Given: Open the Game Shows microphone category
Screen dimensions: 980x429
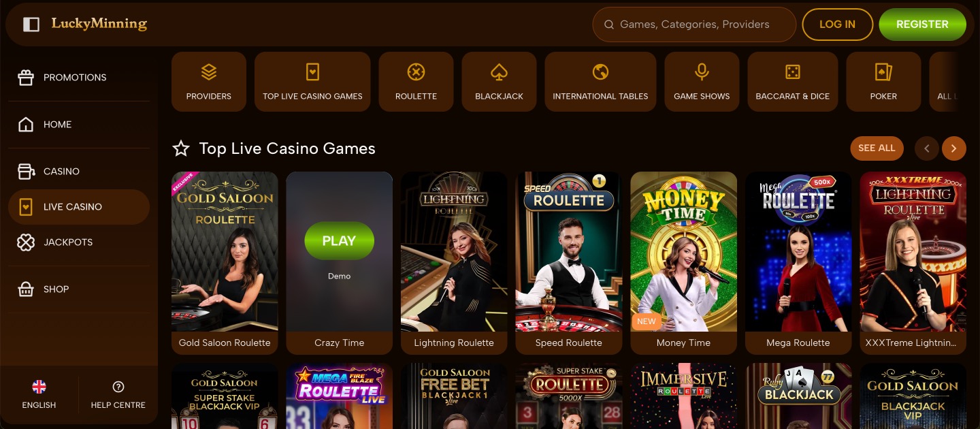Looking at the screenshot, I should point(702,82).
